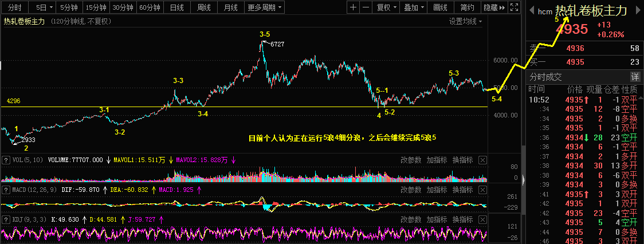The image size is (644, 244).
Task: Toggle 简约 simple view mode
Action: 467,7
